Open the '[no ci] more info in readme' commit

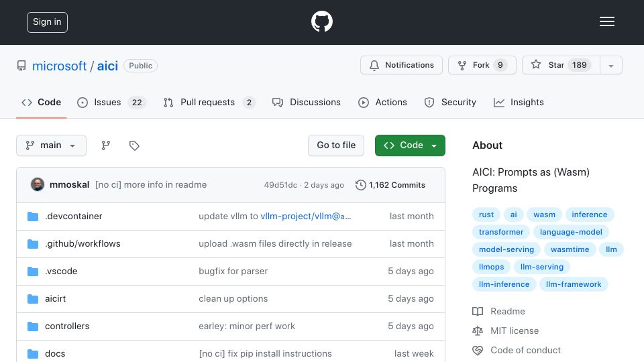151,185
